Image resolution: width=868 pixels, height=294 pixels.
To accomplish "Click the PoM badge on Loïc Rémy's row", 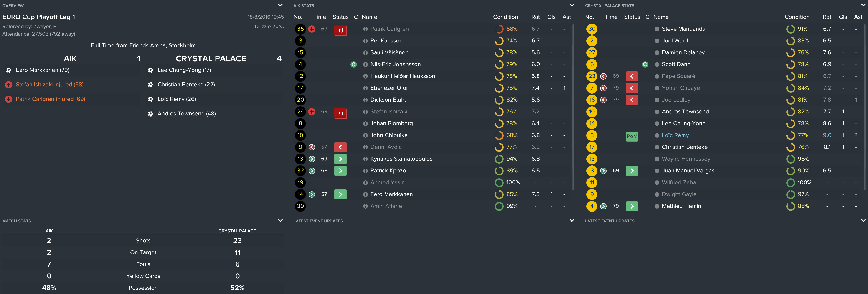I will coord(632,136).
